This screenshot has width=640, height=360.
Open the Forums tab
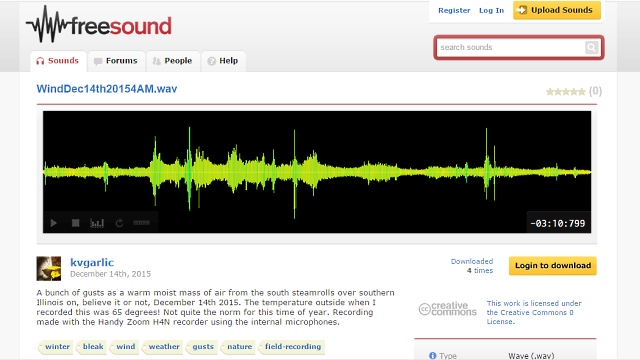pyautogui.click(x=116, y=61)
